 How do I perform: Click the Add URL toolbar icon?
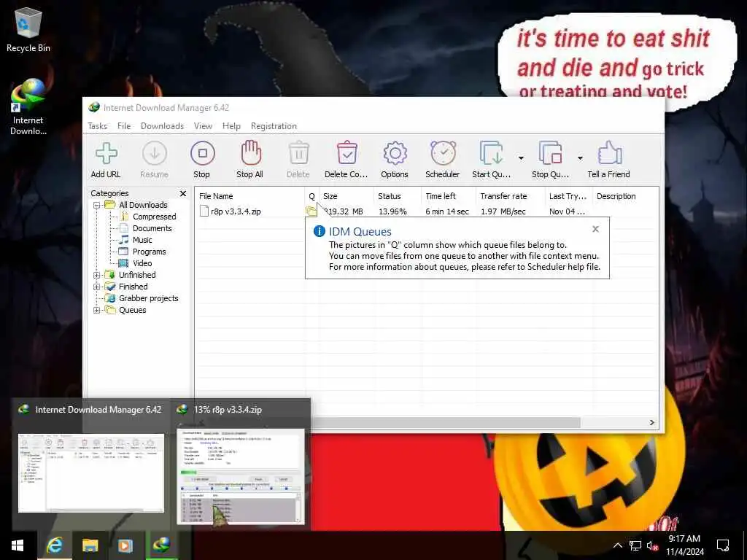pos(107,154)
